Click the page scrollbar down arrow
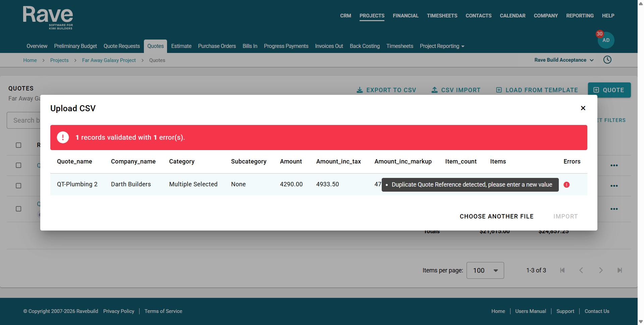 click(x=641, y=322)
